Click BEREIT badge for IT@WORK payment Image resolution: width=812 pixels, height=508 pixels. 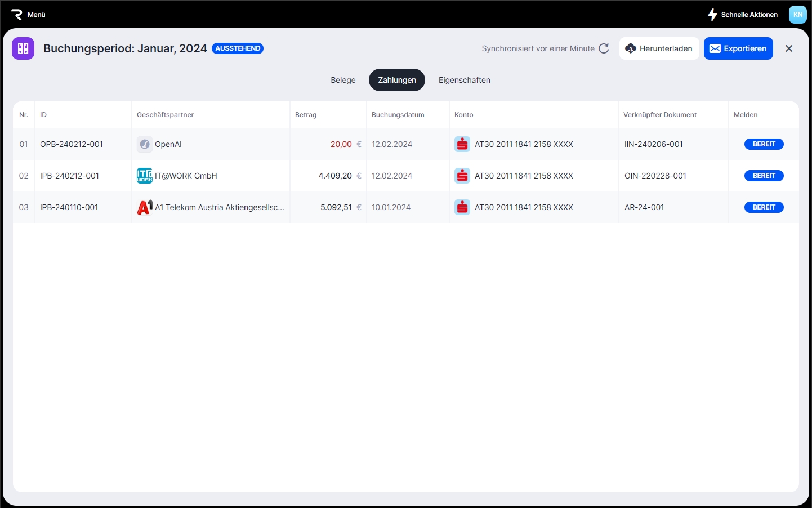click(x=764, y=176)
